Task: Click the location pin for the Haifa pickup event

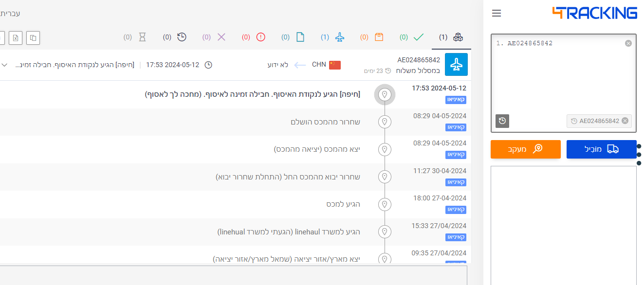Action: point(385,94)
